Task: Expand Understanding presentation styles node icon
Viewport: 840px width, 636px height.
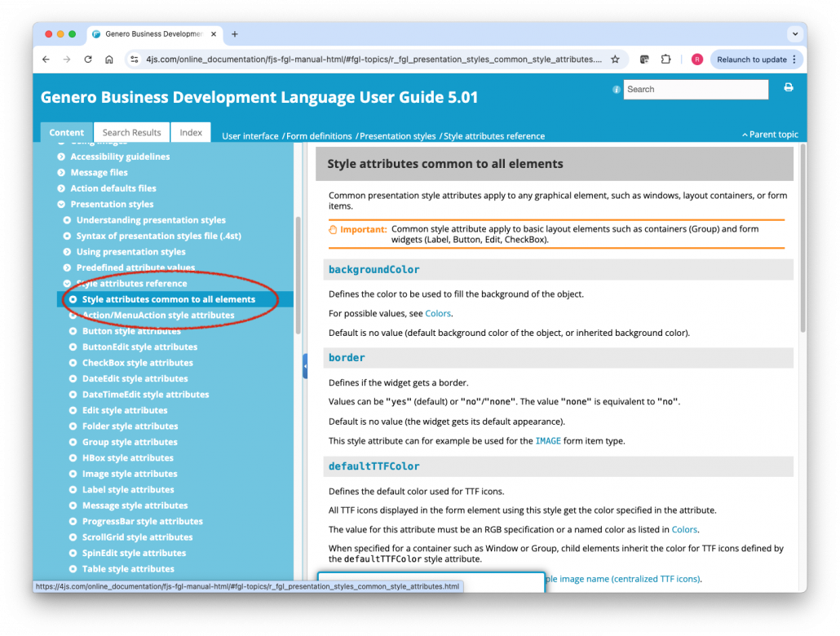Action: click(67, 220)
